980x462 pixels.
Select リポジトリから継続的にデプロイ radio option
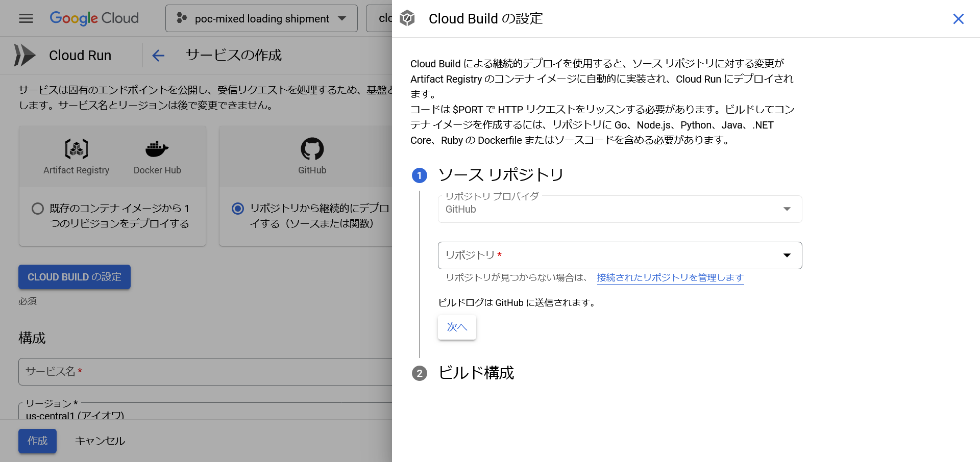click(x=238, y=209)
